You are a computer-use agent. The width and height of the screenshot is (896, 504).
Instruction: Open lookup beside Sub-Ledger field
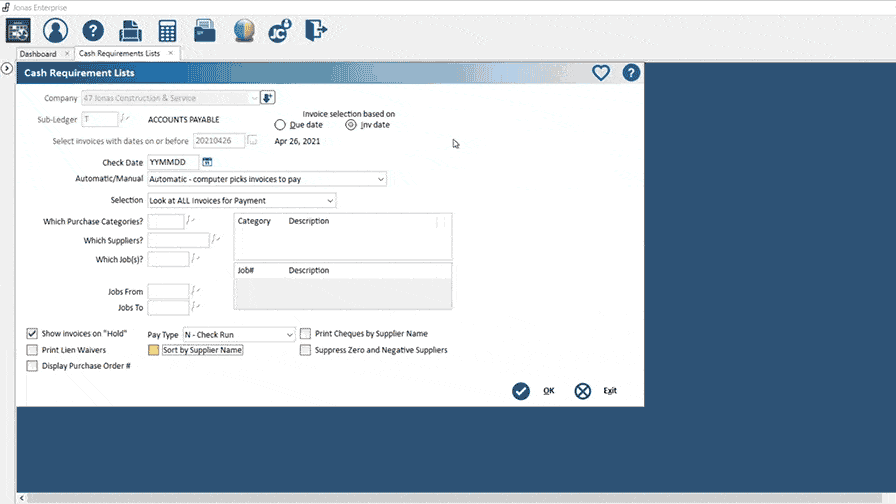(125, 119)
